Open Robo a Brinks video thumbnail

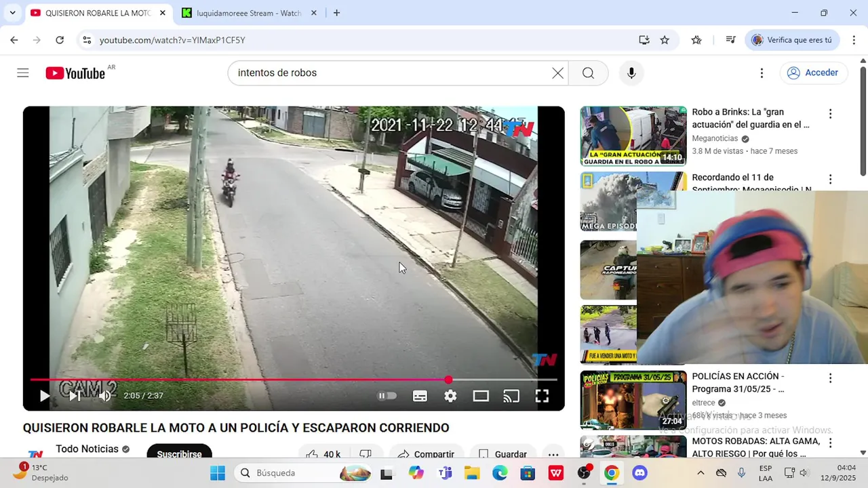pos(633,136)
